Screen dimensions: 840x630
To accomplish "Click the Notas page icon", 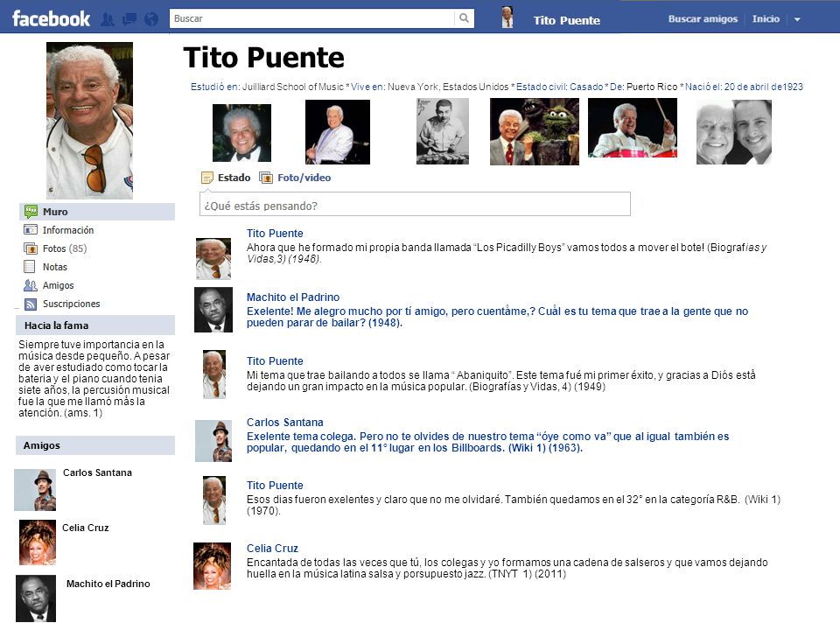I will click(30, 267).
